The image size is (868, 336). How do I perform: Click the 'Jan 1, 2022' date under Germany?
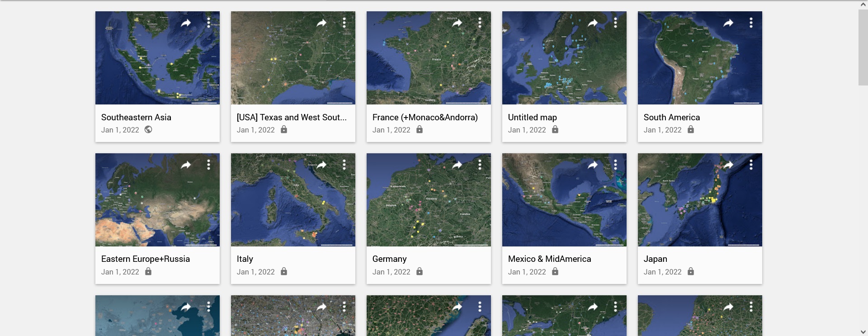(392, 272)
